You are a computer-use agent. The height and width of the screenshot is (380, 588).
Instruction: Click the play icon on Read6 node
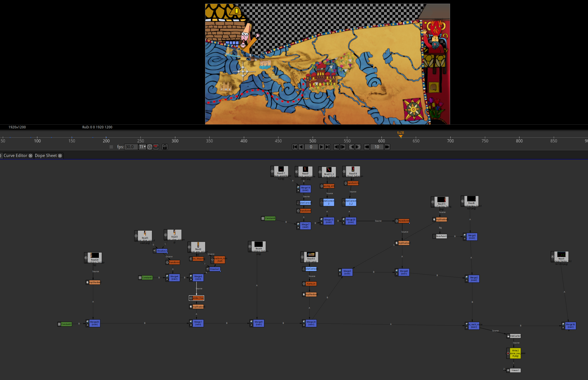[462, 201]
